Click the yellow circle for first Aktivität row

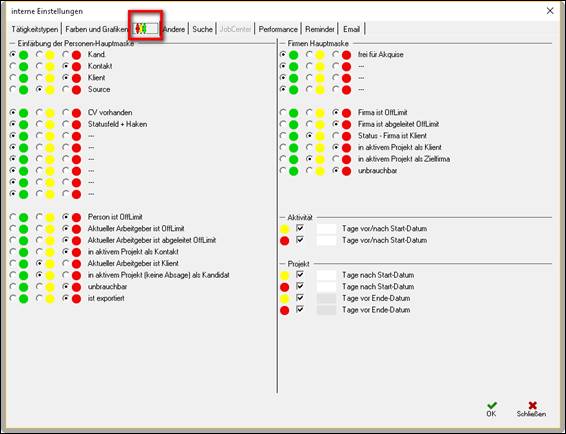point(284,229)
